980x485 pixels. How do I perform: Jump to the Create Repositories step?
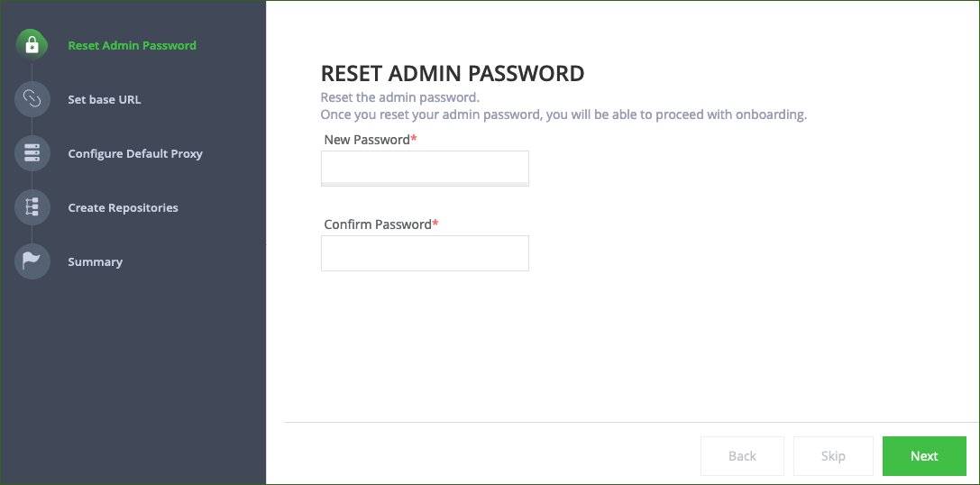point(124,207)
